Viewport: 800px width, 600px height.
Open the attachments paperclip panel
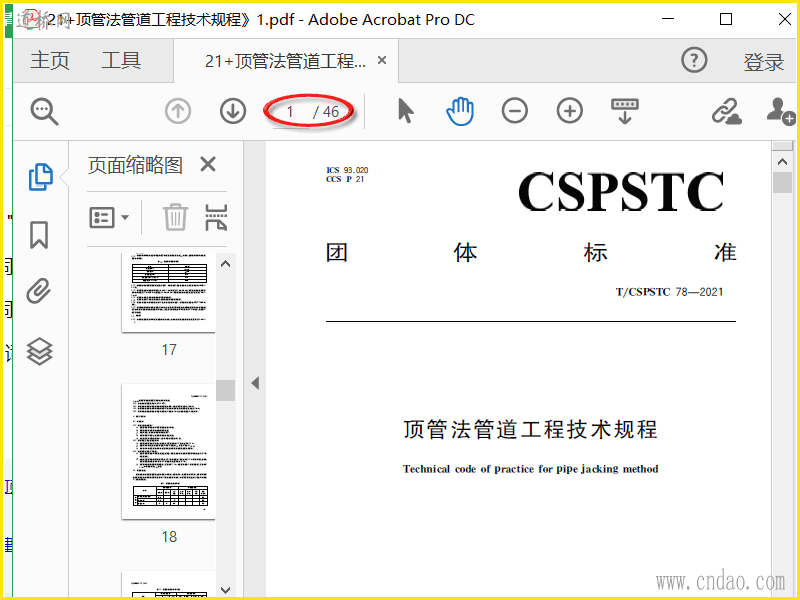(39, 291)
